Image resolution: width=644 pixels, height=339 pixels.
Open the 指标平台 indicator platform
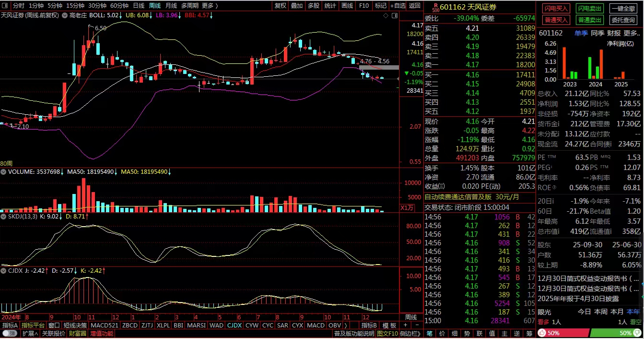pos(33,325)
